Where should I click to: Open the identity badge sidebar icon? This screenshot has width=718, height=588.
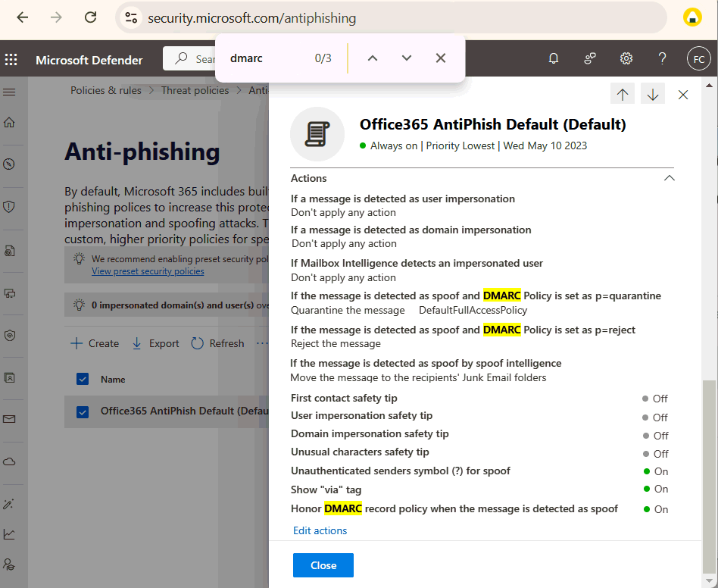pos(9,378)
